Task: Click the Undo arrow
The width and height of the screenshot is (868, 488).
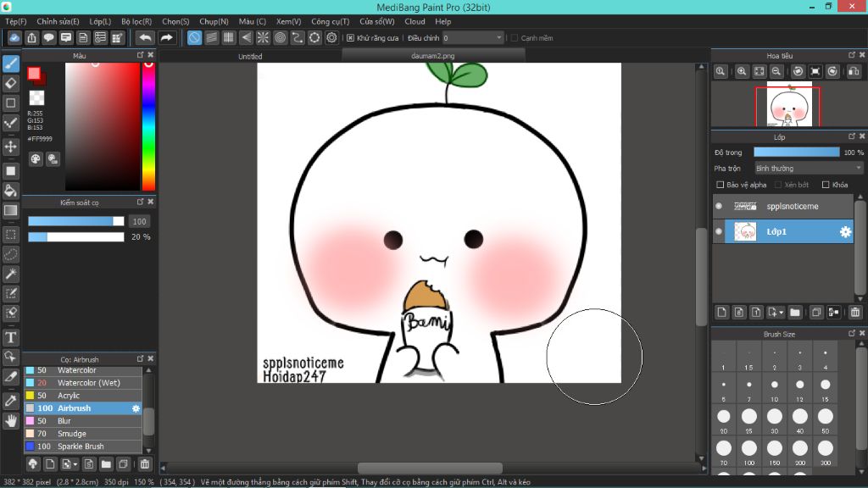Action: tap(145, 37)
